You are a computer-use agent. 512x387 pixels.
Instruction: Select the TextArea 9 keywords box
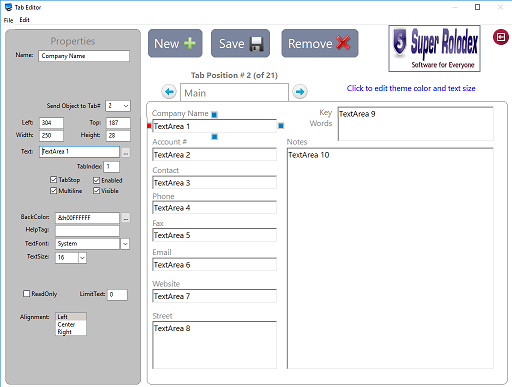pos(415,124)
